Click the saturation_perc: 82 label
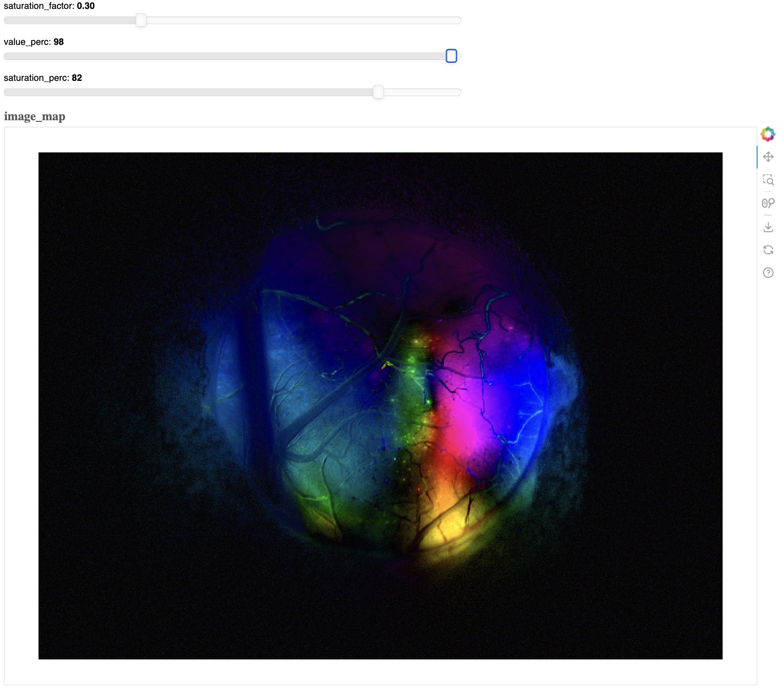Screen dimensions: 784x696 tap(43, 78)
